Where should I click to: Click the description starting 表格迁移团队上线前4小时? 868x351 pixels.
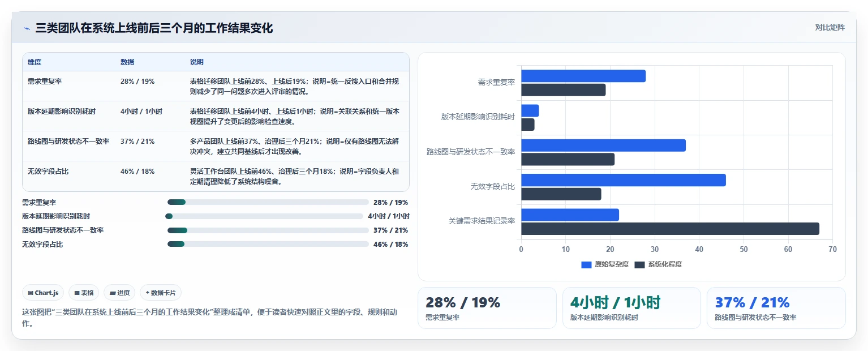pyautogui.click(x=295, y=116)
